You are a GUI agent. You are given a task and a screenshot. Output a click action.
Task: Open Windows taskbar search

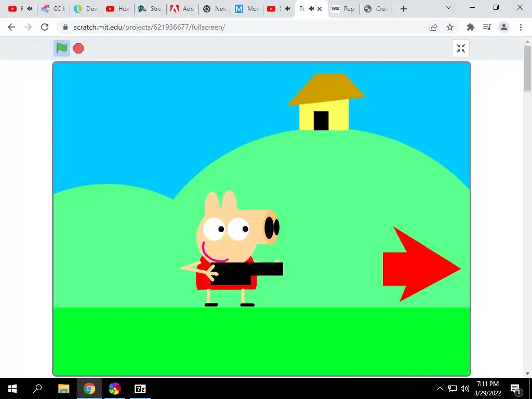click(37, 389)
